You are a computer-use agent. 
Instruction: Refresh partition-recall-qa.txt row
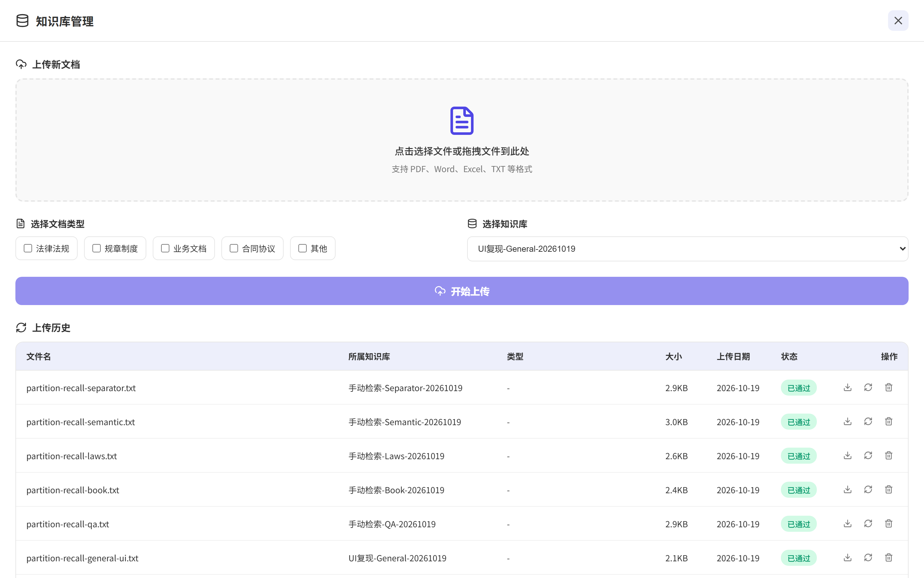pyautogui.click(x=868, y=524)
